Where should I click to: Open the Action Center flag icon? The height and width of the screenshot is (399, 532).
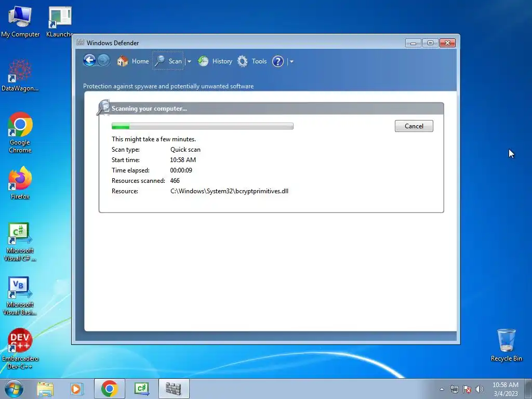[467, 389]
